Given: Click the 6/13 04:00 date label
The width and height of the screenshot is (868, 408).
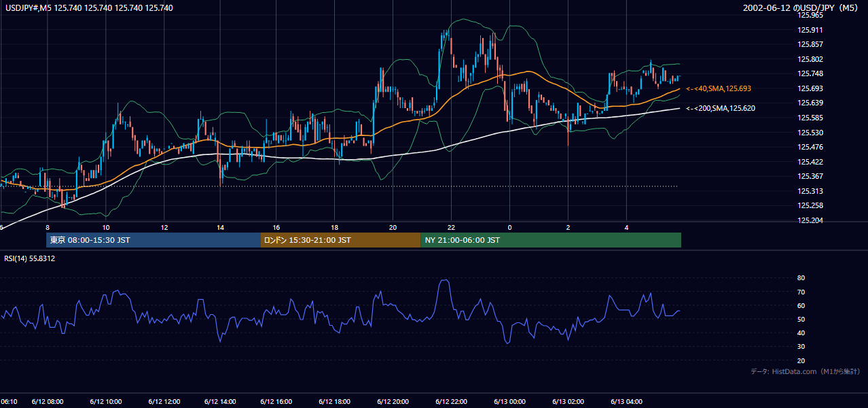Looking at the screenshot, I should click(x=626, y=402).
